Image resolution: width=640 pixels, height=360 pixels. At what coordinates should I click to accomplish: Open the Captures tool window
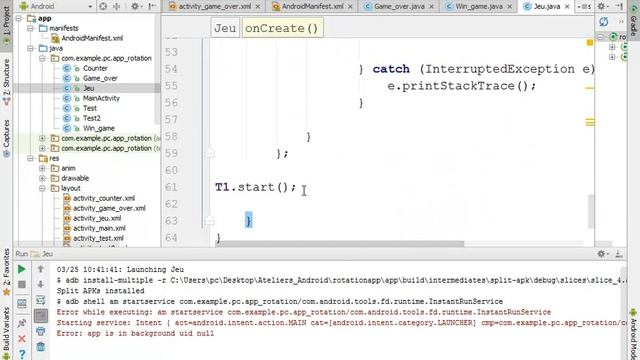coord(6,138)
